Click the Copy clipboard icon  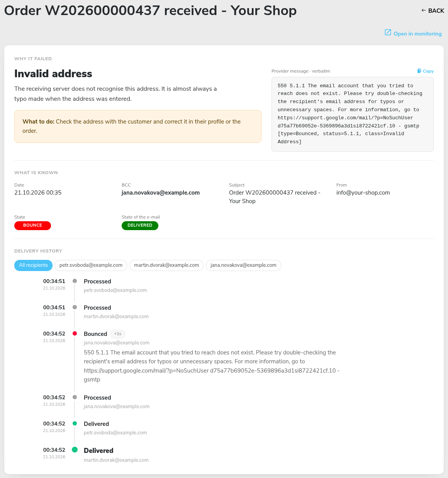pos(419,71)
